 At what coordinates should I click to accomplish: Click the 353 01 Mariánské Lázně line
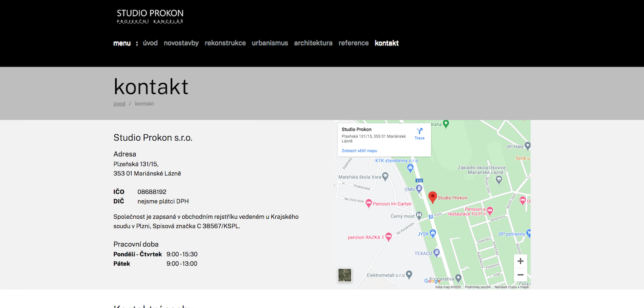147,174
